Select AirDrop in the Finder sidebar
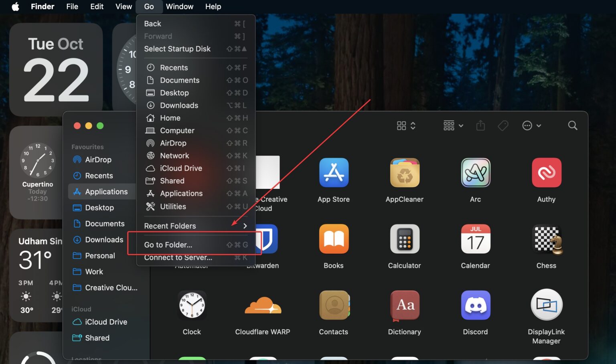 point(98,160)
